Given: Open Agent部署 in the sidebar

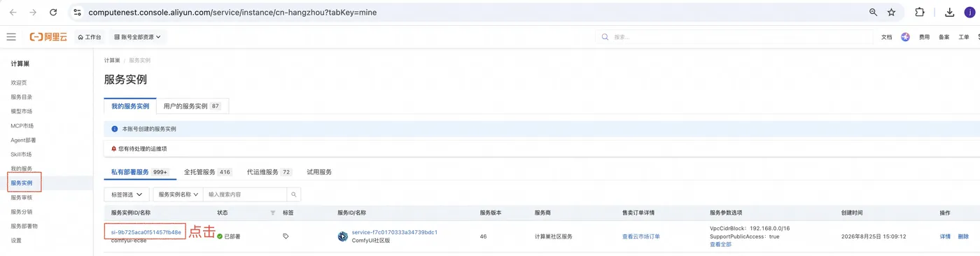Looking at the screenshot, I should click(23, 140).
